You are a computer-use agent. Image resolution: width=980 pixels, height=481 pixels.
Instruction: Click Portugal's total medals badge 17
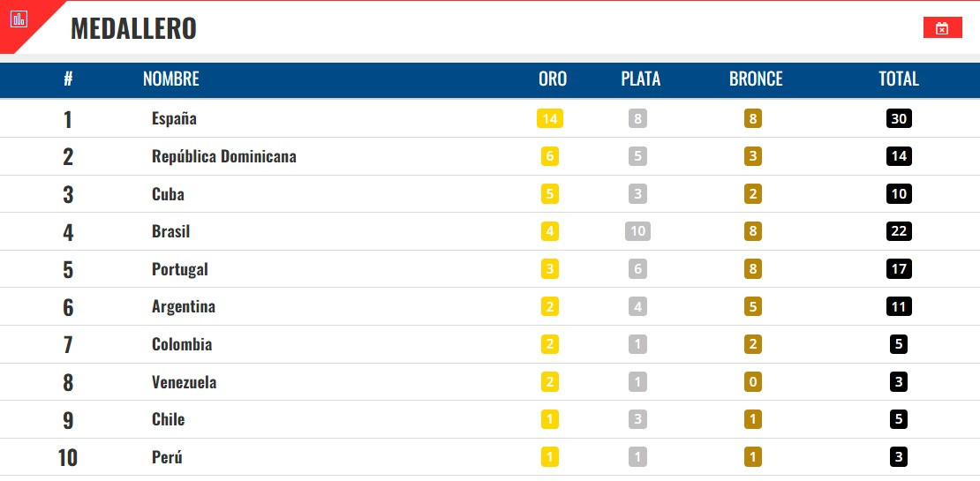(899, 268)
